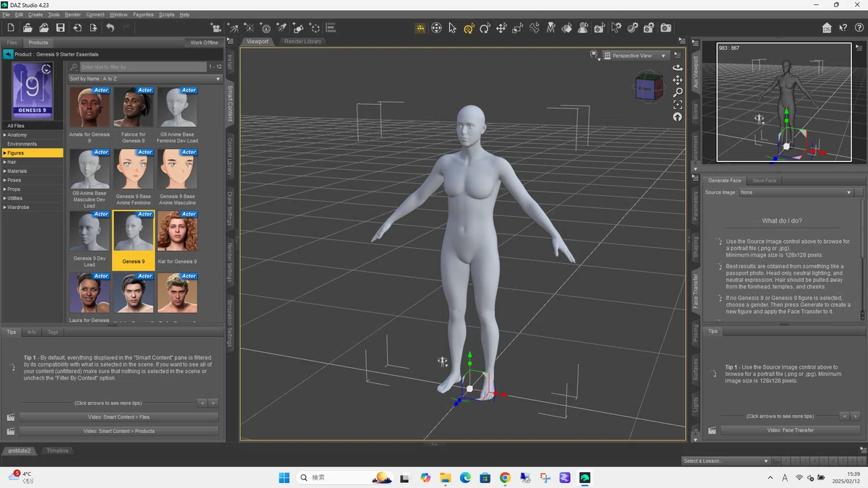The image size is (868, 488).
Task: Click the viewport Pan control icon
Action: click(678, 80)
